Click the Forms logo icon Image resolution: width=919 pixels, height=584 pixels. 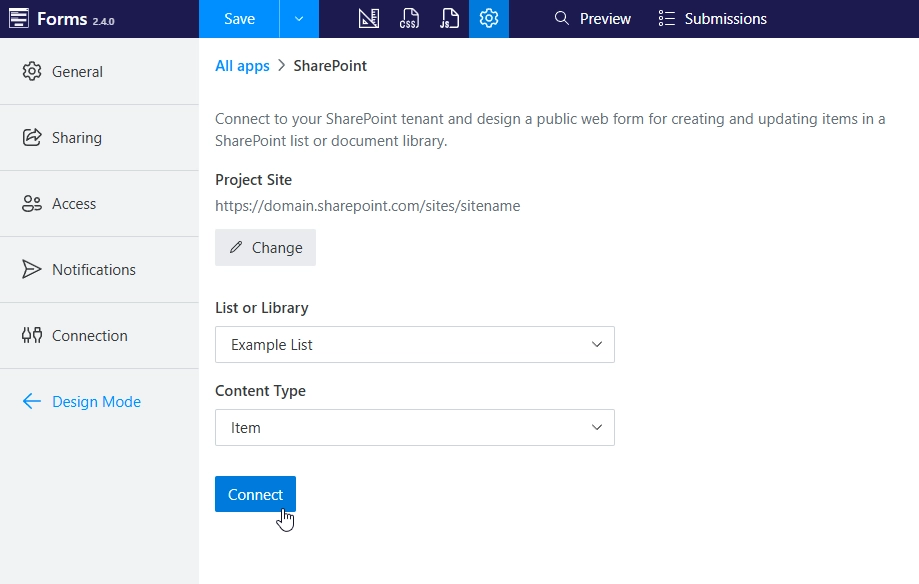19,18
